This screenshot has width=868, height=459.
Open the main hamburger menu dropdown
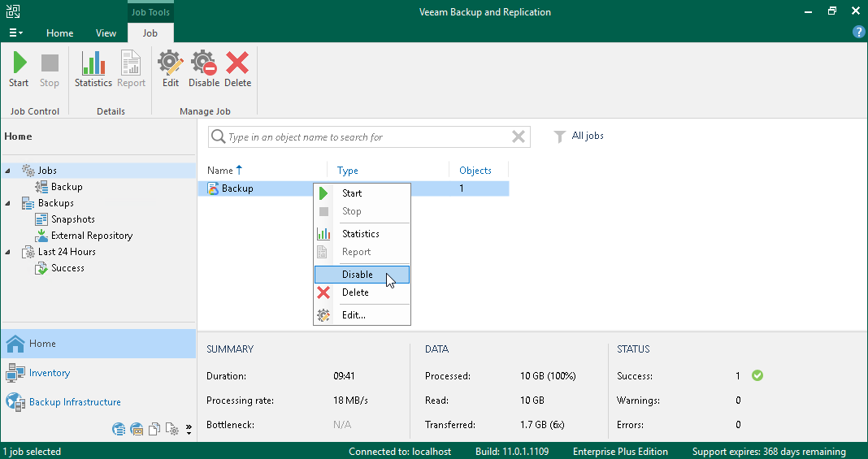pos(16,32)
